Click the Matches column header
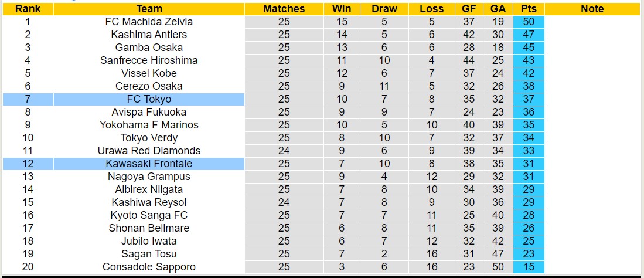644x278 pixels. tap(284, 9)
